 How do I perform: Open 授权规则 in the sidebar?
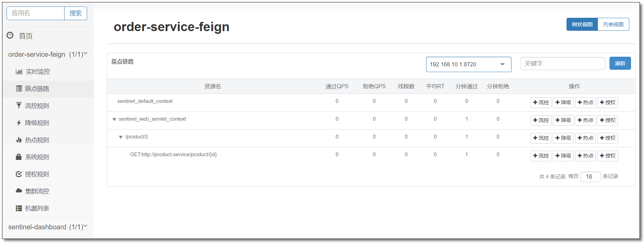click(37, 174)
